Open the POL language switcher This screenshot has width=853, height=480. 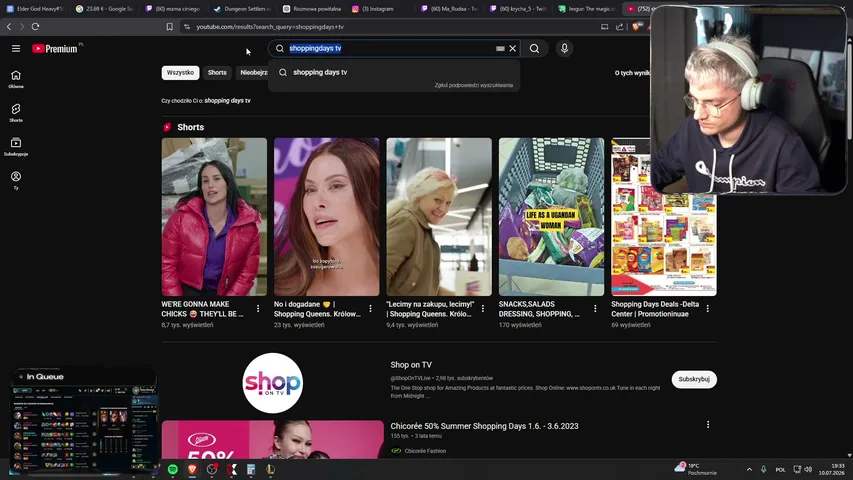pyautogui.click(x=780, y=469)
